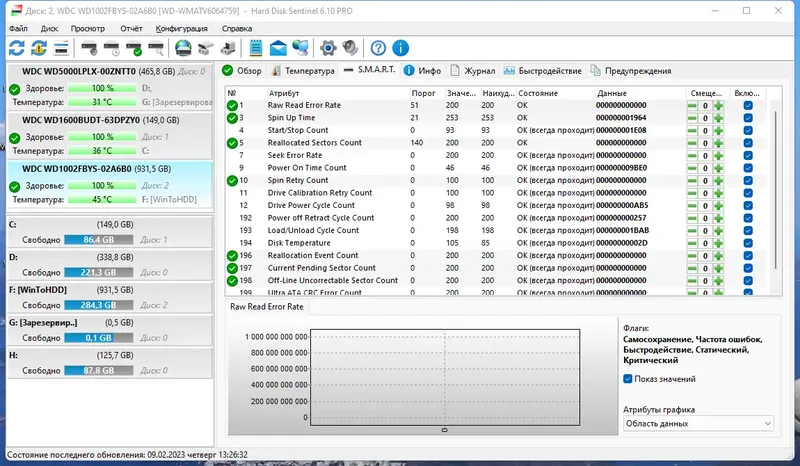Click green check icon of Current Pending Sector Count
The height and width of the screenshot is (466, 800).
click(232, 268)
